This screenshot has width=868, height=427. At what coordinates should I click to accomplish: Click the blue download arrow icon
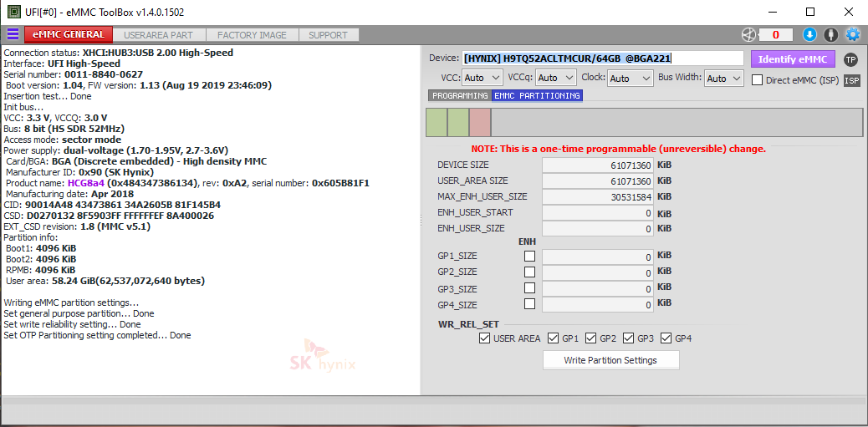click(809, 35)
